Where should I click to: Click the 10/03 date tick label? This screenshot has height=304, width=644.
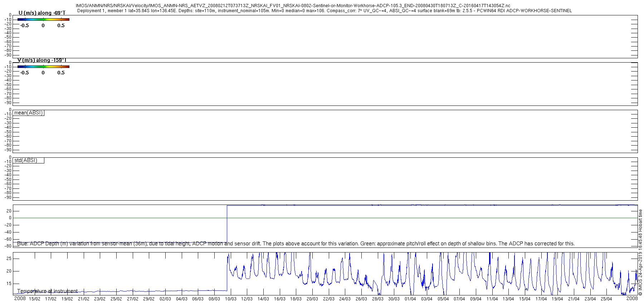(231, 299)
